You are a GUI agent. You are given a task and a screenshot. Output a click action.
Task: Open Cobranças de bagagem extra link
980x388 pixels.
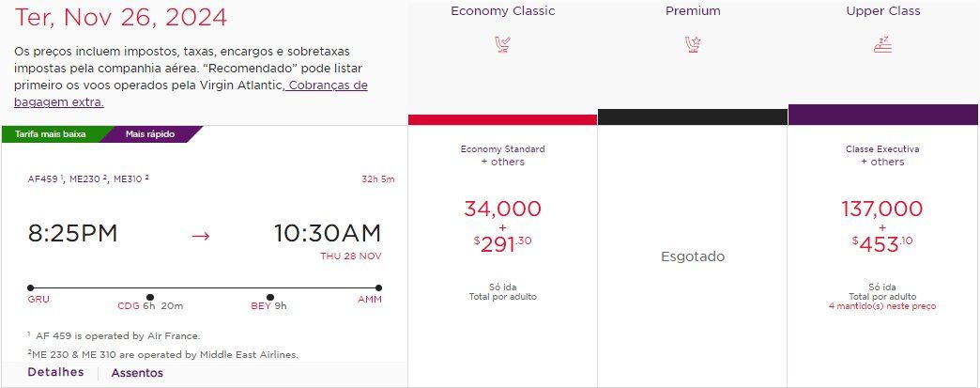[191, 93]
